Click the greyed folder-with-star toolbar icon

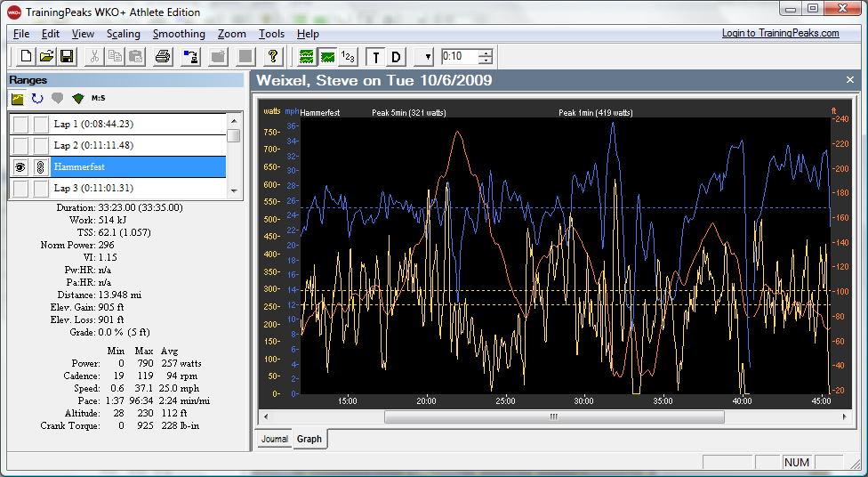[x=218, y=56]
